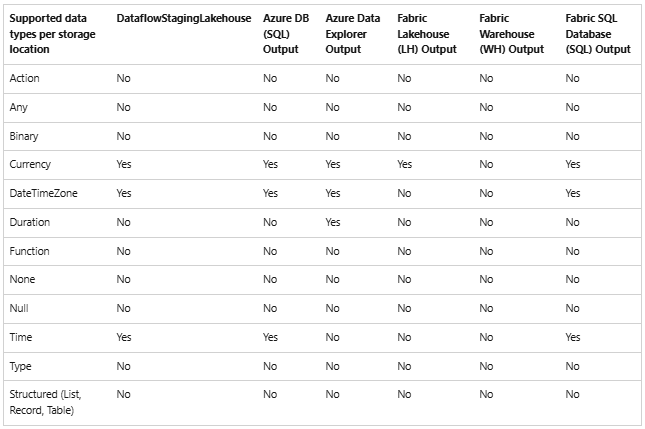
Task: Select the Fabric SQL Database (SQL) Output header
Action: [597, 34]
